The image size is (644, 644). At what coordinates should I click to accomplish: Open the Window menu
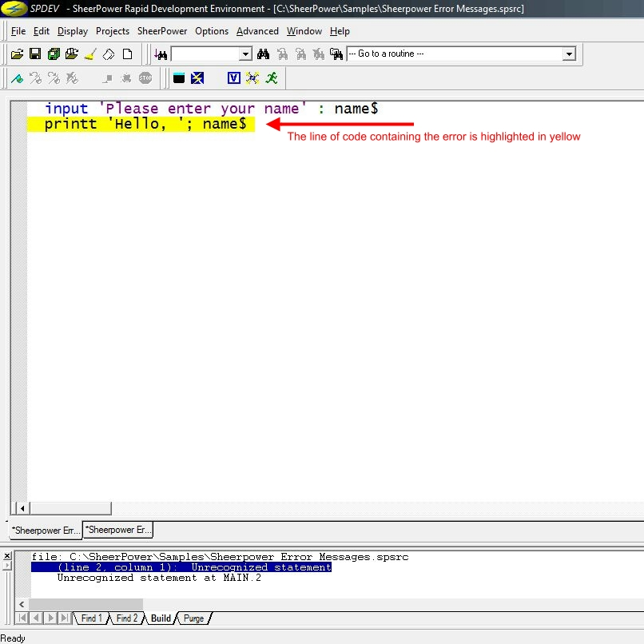pos(304,31)
